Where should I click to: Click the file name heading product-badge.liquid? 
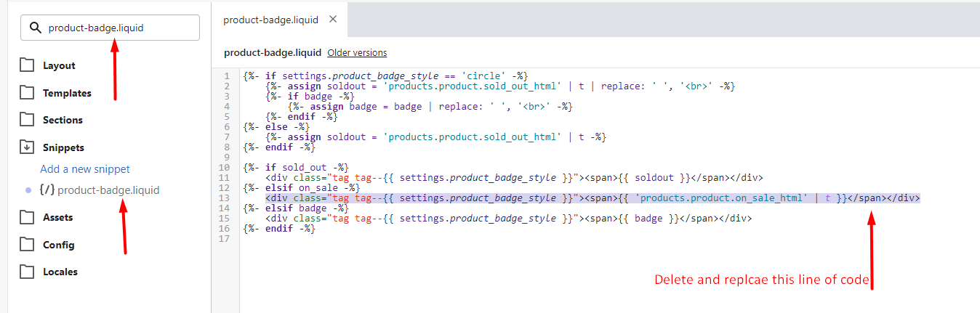click(273, 53)
